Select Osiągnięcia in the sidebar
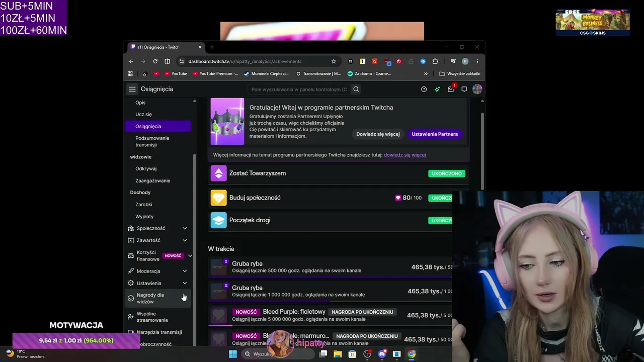 pyautogui.click(x=158, y=126)
